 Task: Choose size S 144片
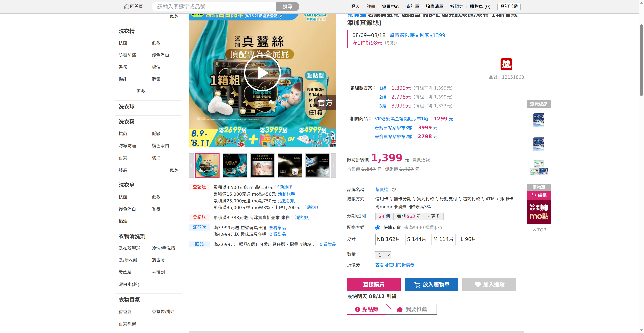click(x=416, y=239)
